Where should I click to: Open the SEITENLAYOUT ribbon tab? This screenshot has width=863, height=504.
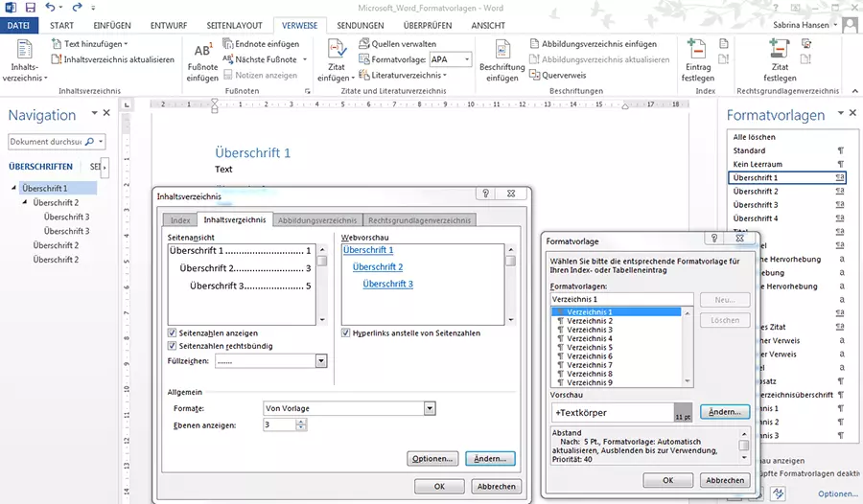coord(234,26)
